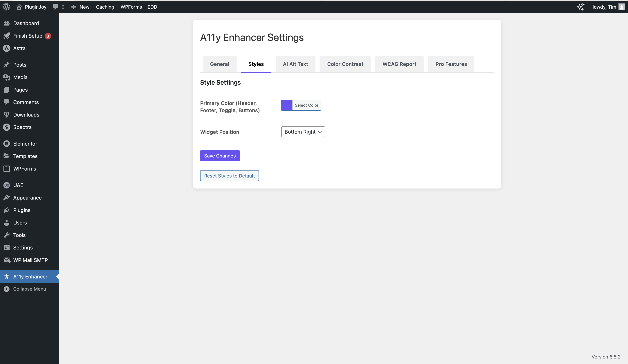Click the sparkle AI icon in admin bar
The width and height of the screenshot is (628, 364).
[580, 7]
